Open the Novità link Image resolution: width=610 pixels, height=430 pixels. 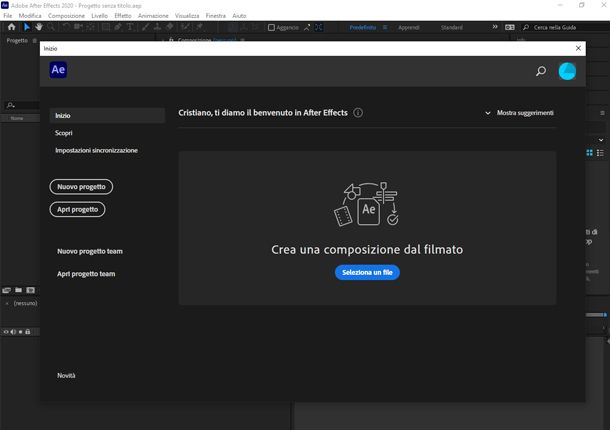point(66,376)
